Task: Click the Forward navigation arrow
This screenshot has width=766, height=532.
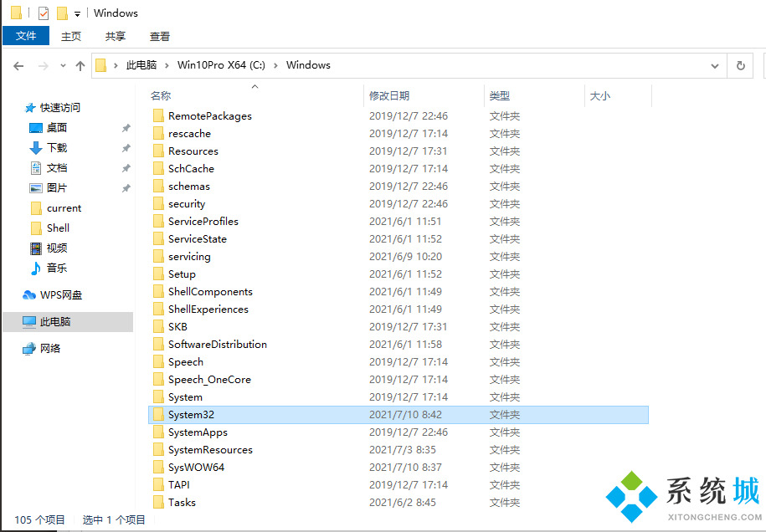Action: pyautogui.click(x=43, y=66)
